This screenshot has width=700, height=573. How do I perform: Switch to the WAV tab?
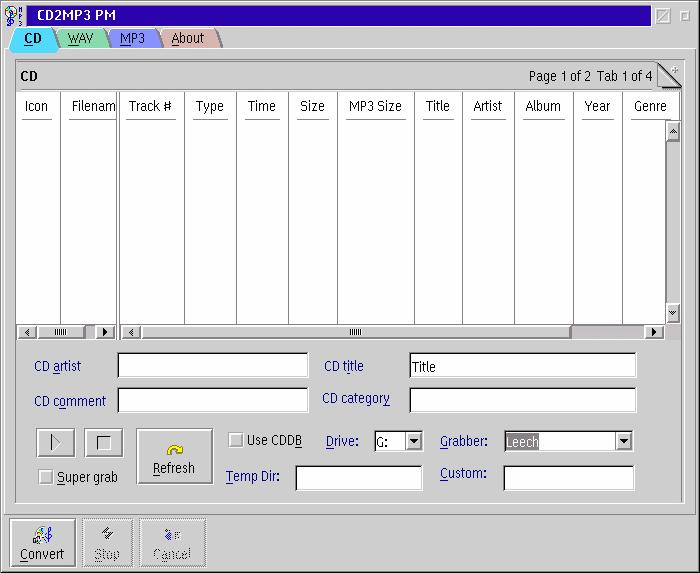(81, 38)
